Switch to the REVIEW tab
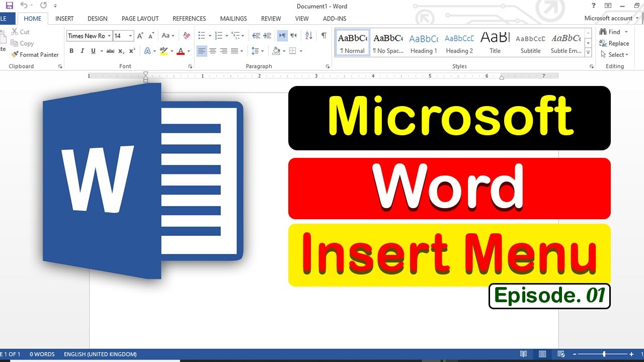The height and width of the screenshot is (362, 644). tap(271, 19)
